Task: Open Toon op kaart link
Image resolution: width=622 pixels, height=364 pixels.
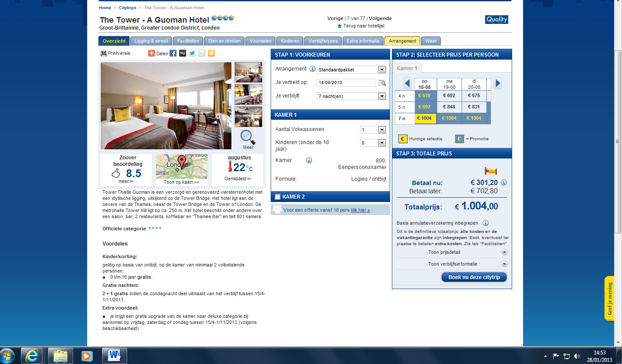Action: (181, 182)
